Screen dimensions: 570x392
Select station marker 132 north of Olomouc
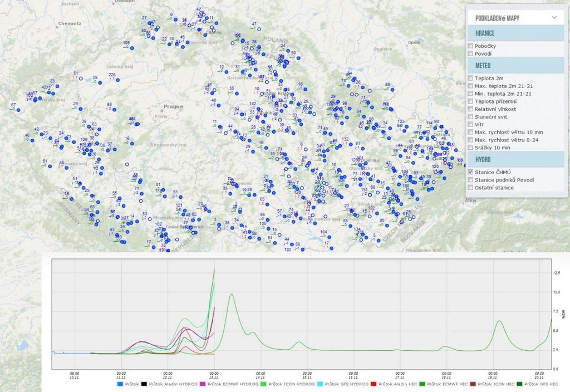point(351,144)
